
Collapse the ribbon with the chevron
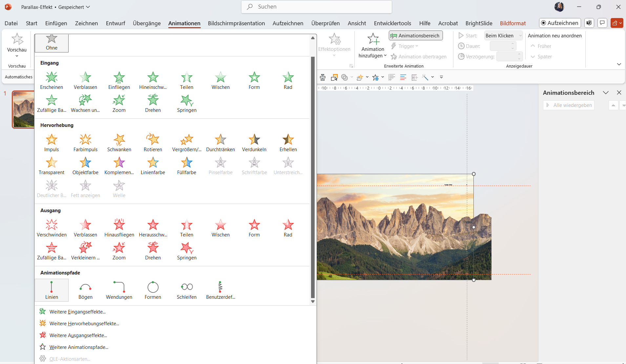tap(619, 64)
